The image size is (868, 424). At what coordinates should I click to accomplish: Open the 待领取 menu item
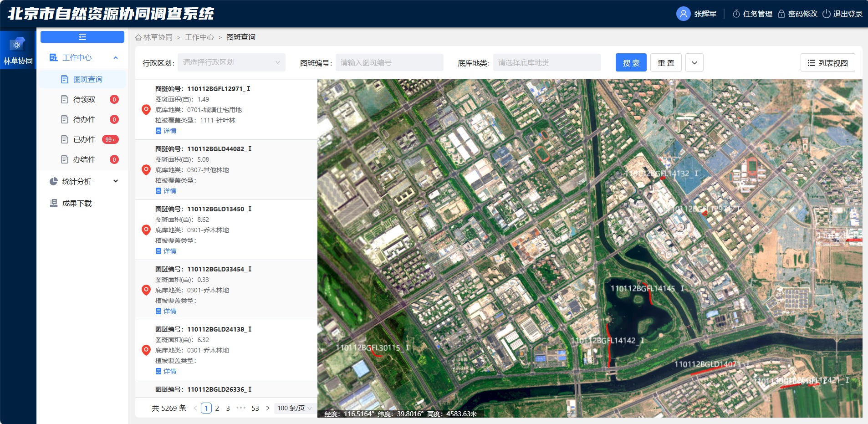point(82,99)
